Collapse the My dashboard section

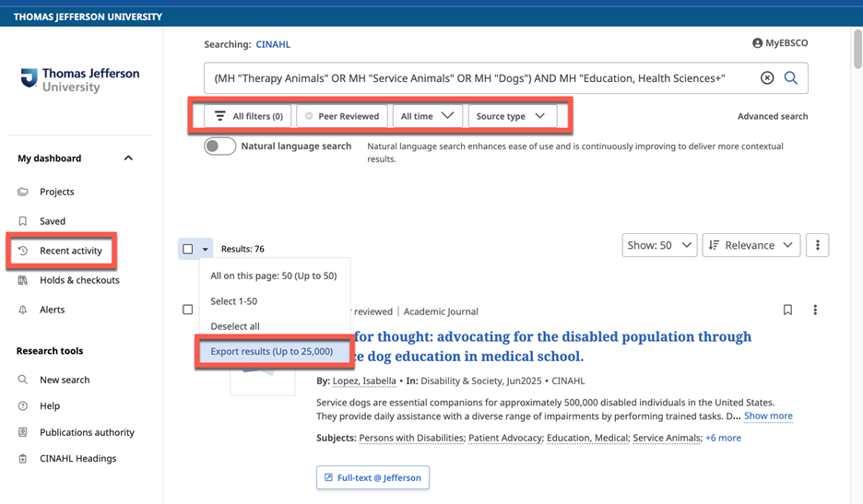click(x=128, y=158)
